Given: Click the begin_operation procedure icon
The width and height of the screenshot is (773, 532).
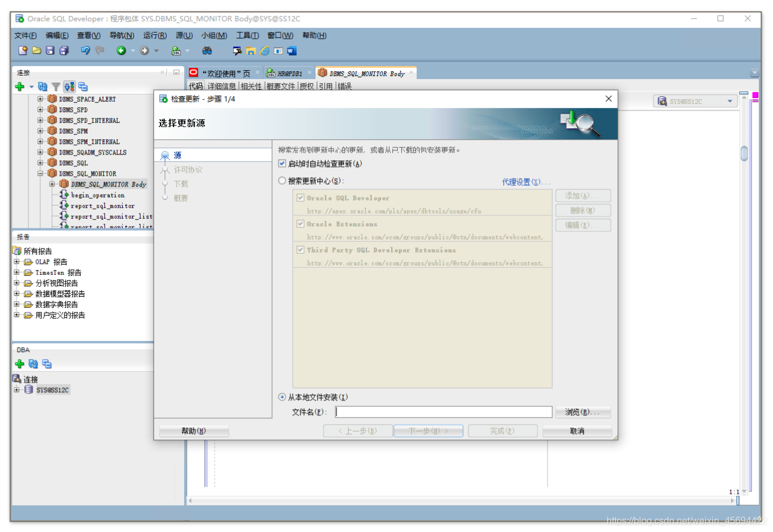Looking at the screenshot, I should (x=65, y=195).
